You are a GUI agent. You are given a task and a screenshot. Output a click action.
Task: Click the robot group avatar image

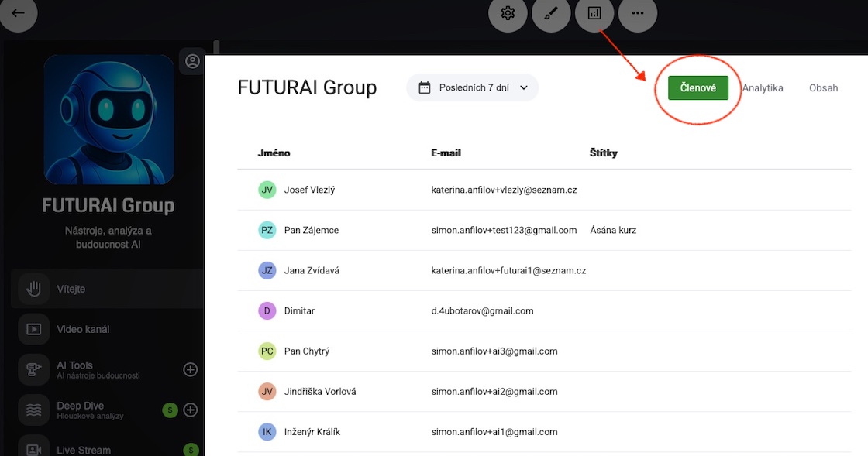[x=108, y=119]
